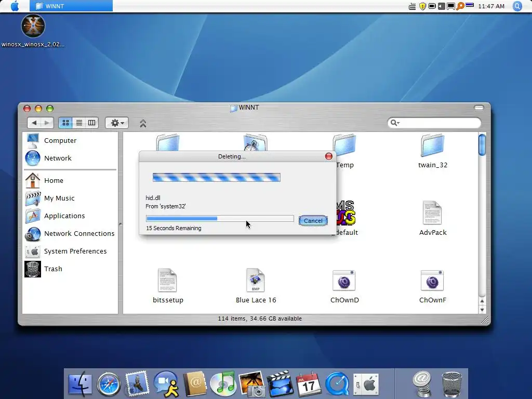
Task: Launch QuickTime Q icon in dock
Action: (337, 384)
